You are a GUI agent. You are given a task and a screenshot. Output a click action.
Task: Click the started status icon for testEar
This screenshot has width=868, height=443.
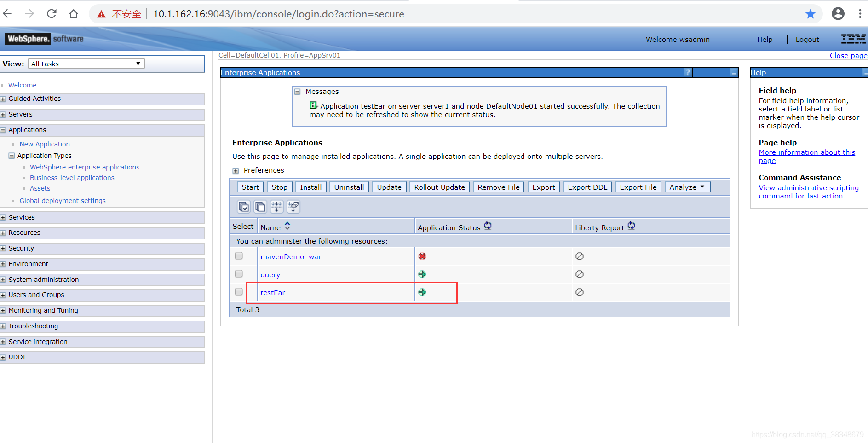coord(422,292)
